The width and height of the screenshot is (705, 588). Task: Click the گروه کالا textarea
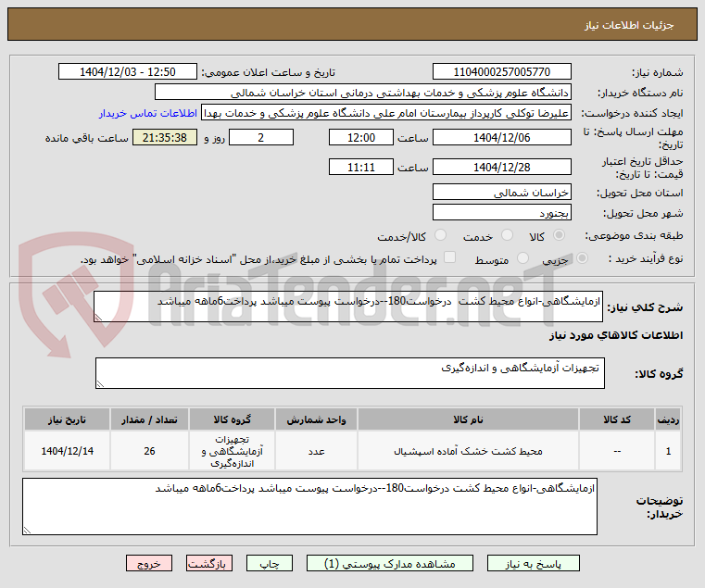click(x=350, y=373)
